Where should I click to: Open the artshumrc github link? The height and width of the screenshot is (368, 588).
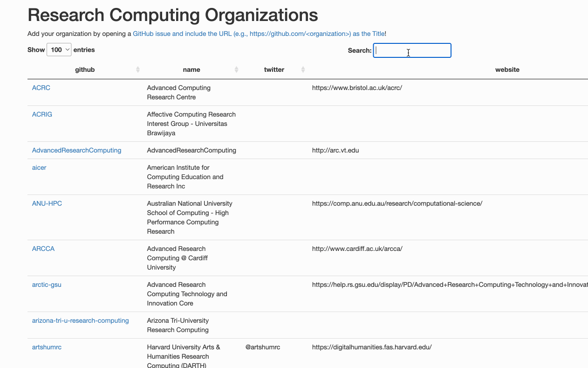(47, 347)
